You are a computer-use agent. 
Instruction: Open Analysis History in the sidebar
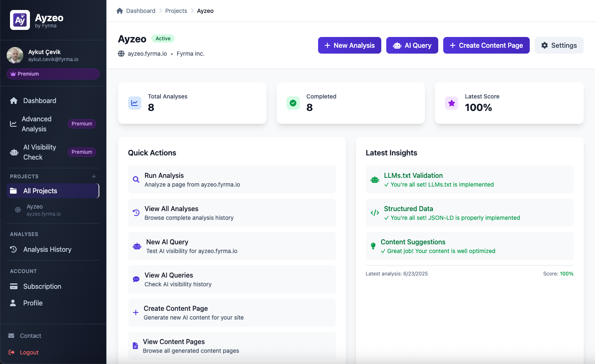[53, 249]
